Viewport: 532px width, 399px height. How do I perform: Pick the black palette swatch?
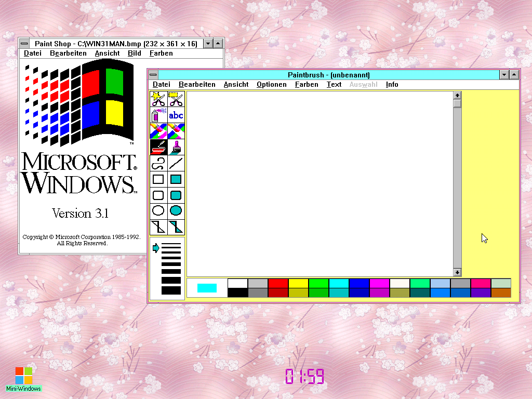pyautogui.click(x=237, y=292)
